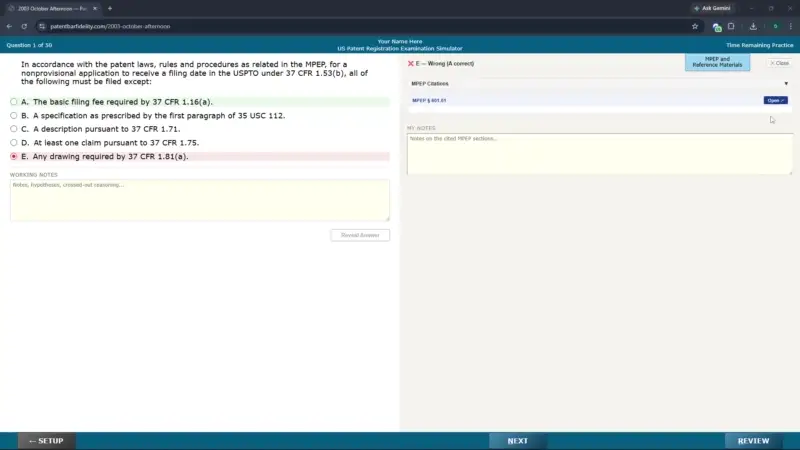Click the 'Question 1 of 50' label
The height and width of the screenshot is (450, 800).
point(29,45)
